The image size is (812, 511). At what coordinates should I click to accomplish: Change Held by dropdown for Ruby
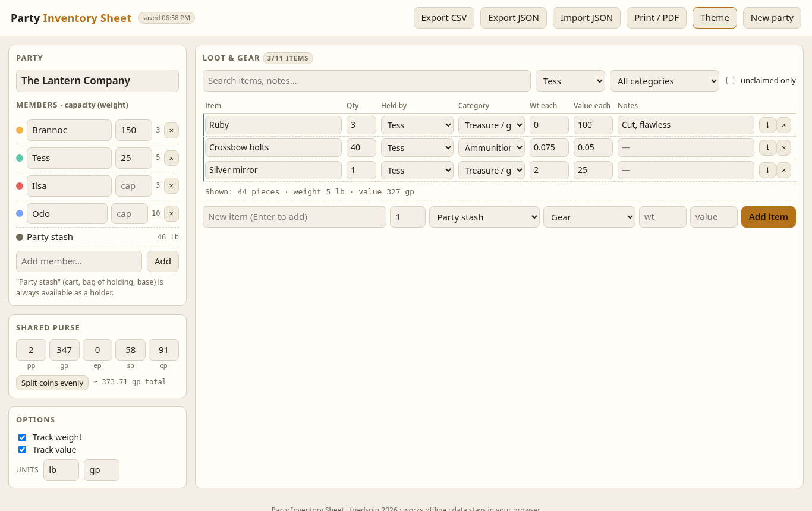tap(417, 125)
